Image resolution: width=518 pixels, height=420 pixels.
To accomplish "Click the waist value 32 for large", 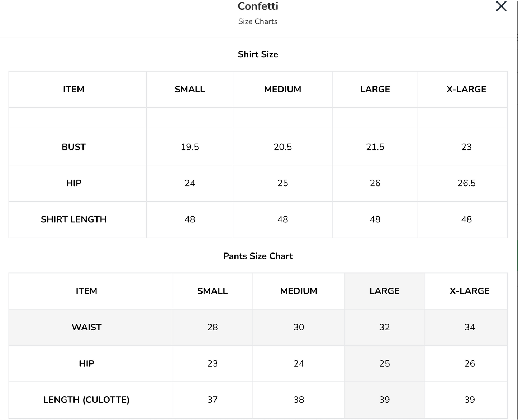I will click(x=384, y=327).
